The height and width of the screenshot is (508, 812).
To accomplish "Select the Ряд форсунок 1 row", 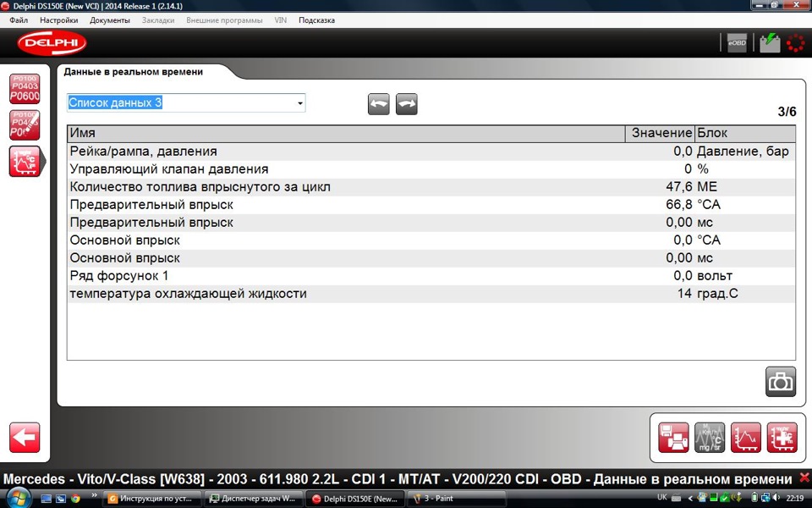I will point(431,276).
